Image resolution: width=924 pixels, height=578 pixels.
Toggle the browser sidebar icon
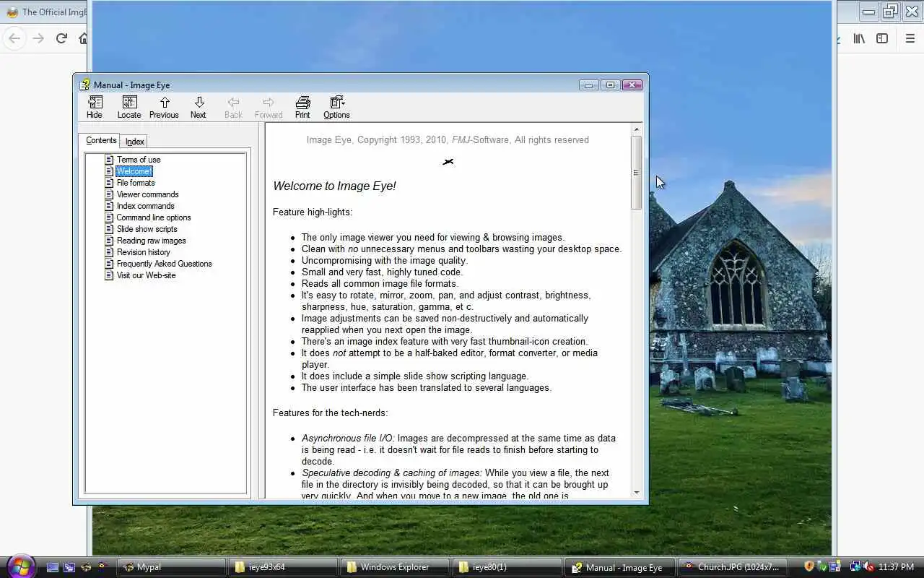882,38
